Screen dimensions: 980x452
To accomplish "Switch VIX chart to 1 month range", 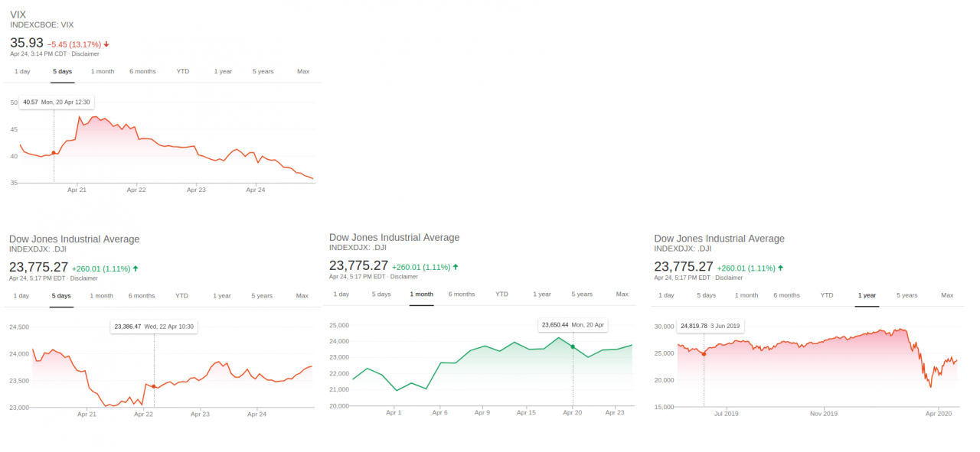I will pos(103,71).
